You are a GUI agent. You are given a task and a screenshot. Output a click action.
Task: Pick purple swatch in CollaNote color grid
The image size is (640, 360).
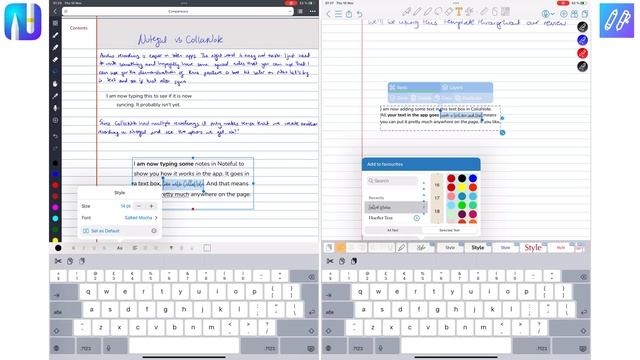(462, 214)
